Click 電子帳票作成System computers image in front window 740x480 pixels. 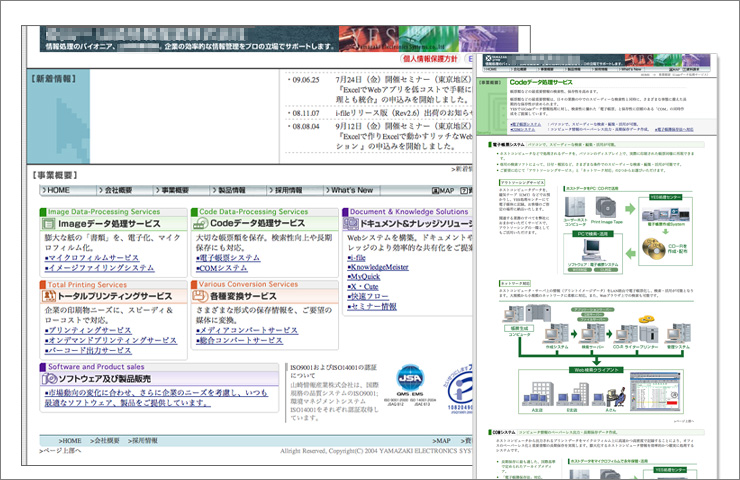[x=665, y=213]
